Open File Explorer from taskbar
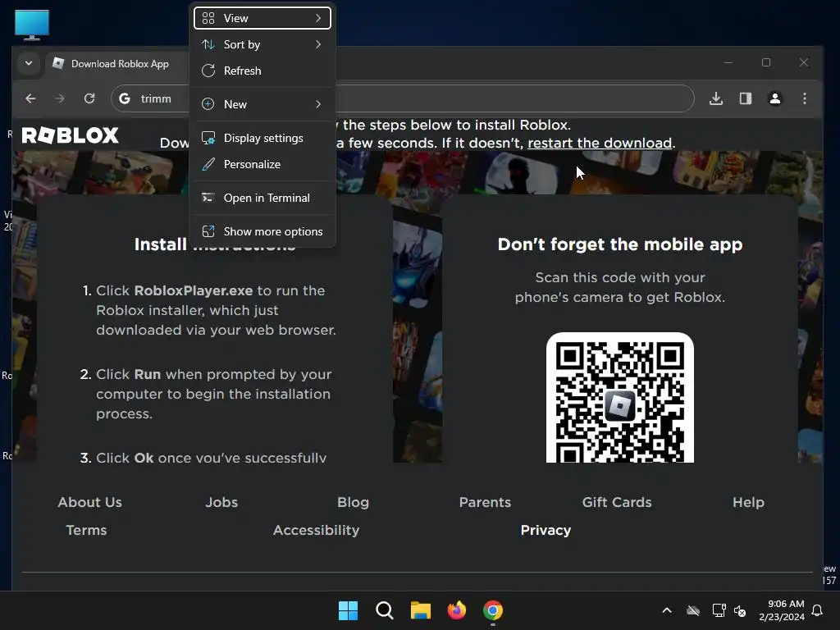The width and height of the screenshot is (840, 630). point(421,610)
